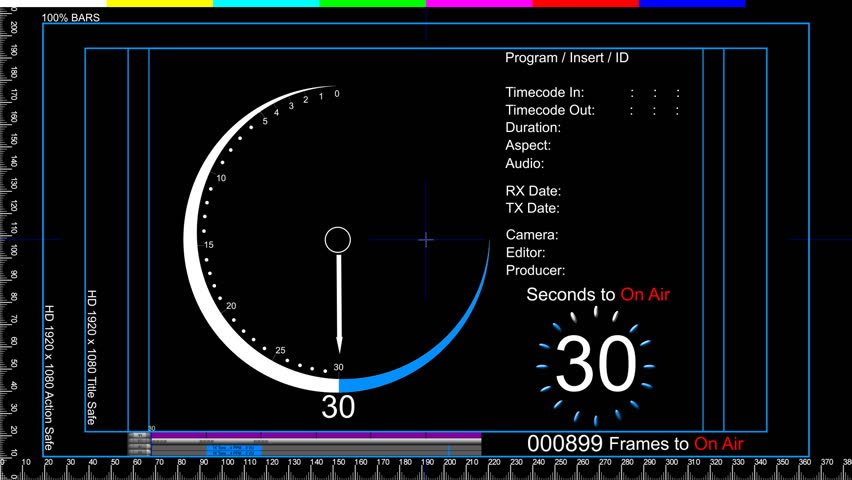This screenshot has height=480, width=852.
Task: Click the cyan color bar at top
Action: [x=266, y=3]
